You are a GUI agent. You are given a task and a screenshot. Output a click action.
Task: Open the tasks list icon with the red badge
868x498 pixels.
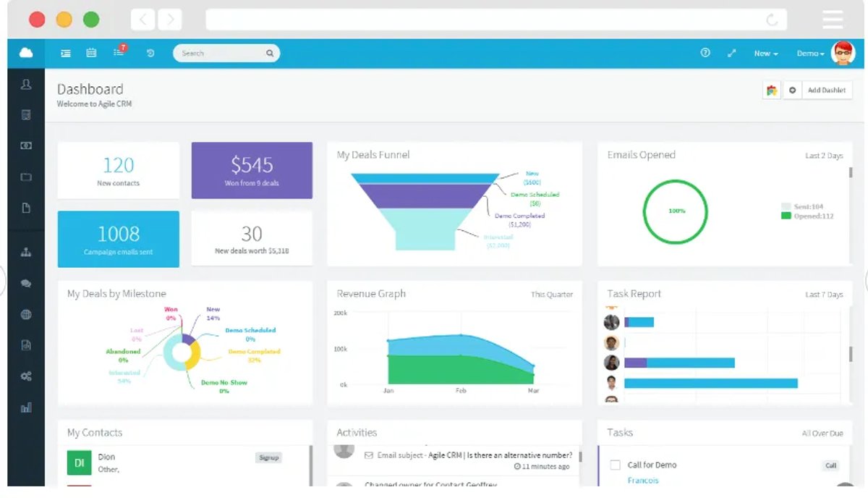(119, 51)
